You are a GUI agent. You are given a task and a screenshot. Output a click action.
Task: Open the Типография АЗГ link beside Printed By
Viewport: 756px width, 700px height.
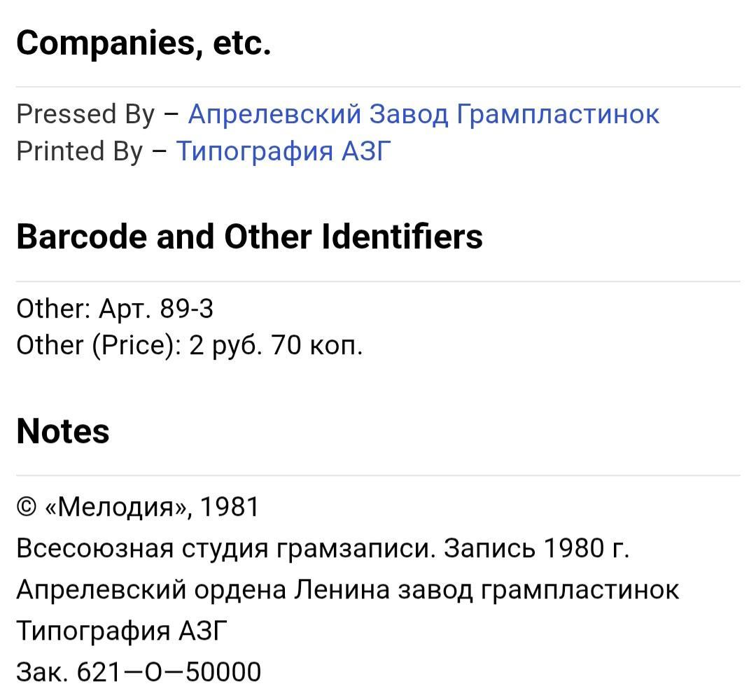point(283,151)
